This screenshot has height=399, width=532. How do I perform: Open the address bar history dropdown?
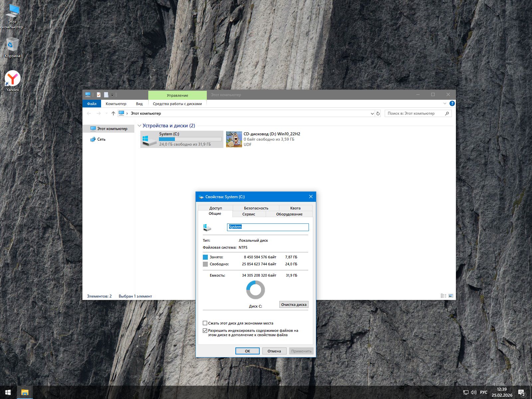[x=372, y=113]
